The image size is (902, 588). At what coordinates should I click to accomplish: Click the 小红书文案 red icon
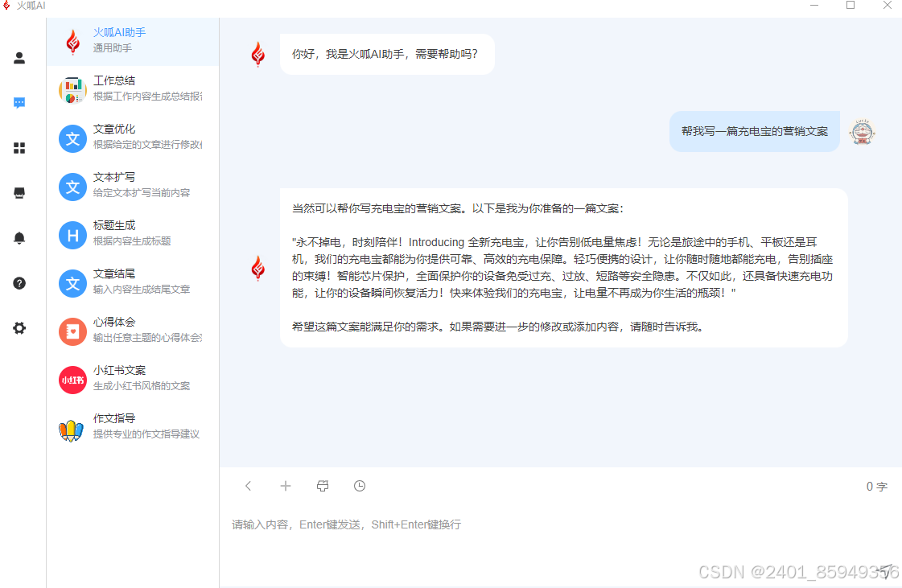pos(72,380)
